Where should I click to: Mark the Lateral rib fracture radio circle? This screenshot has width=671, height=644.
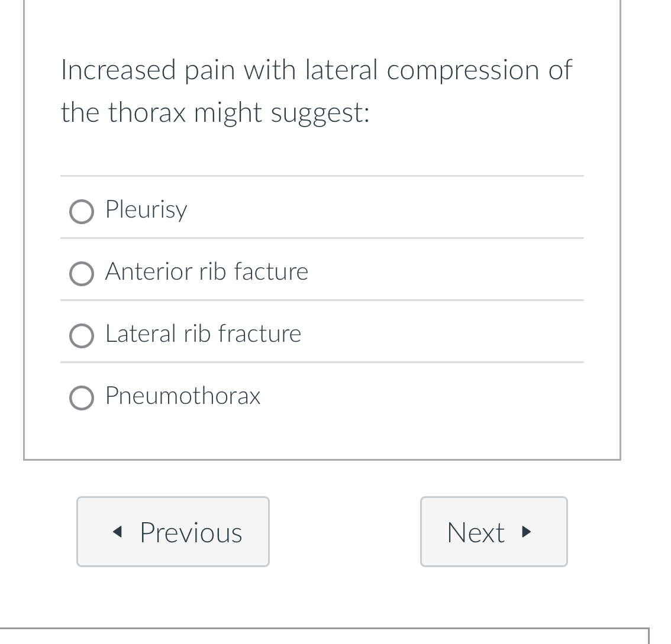(x=82, y=335)
